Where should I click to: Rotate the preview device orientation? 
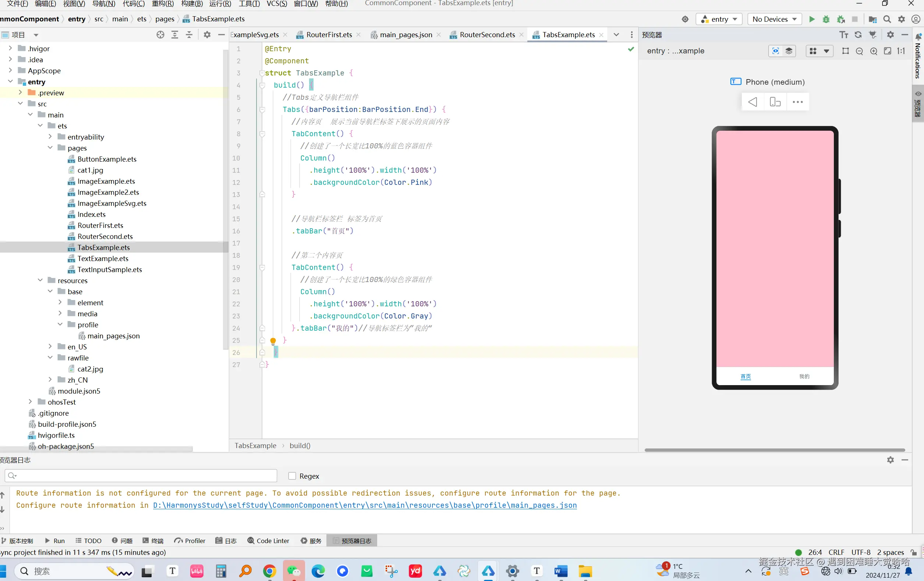pyautogui.click(x=775, y=102)
